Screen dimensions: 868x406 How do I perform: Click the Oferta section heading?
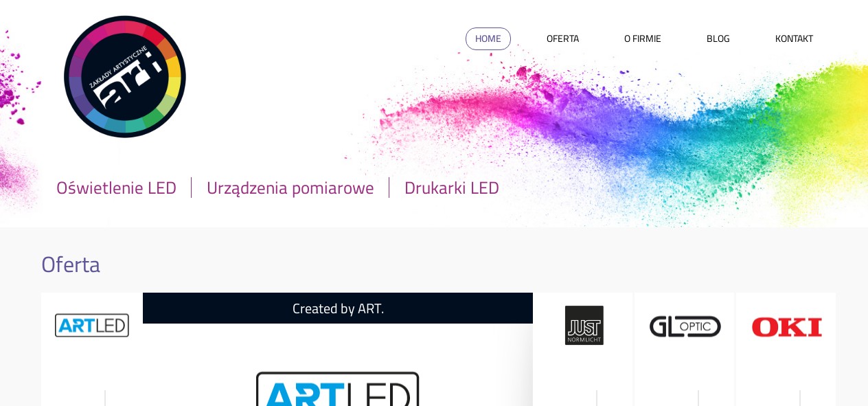coord(71,264)
